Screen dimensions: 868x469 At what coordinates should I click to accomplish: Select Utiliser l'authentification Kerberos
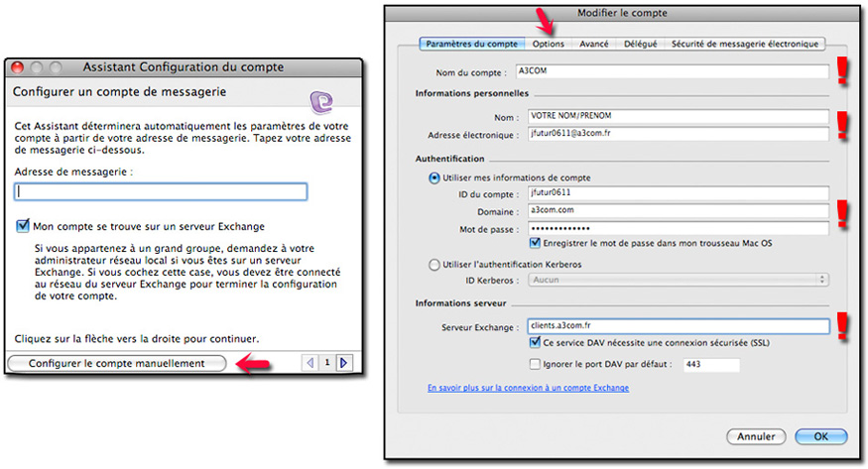(434, 265)
